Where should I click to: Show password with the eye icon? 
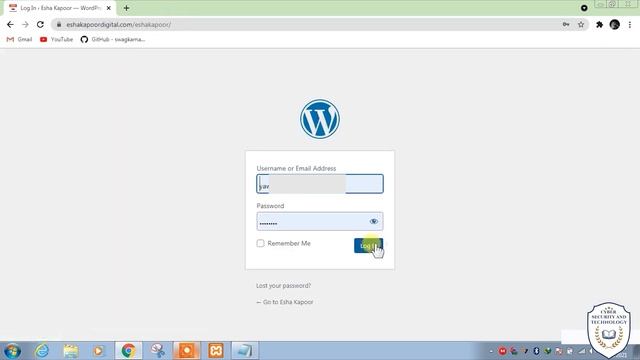pyautogui.click(x=373, y=221)
